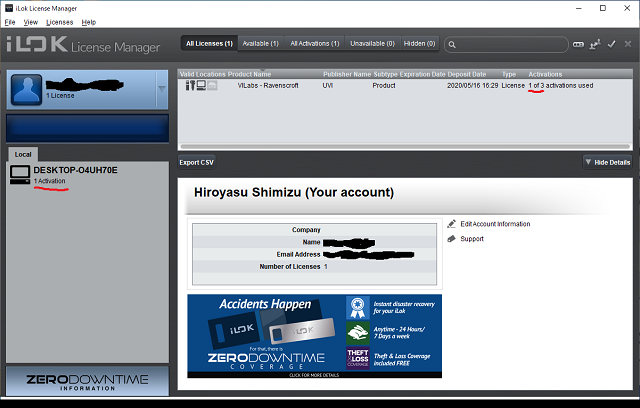Open the Help menu
The width and height of the screenshot is (640, 408).
[89, 22]
